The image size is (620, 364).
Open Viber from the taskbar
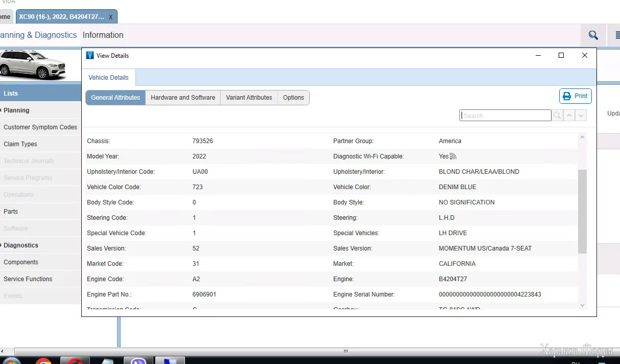pyautogui.click(x=139, y=361)
